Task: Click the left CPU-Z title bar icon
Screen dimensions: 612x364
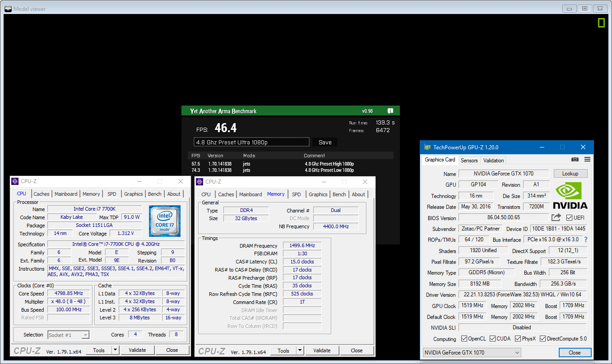Action: (x=15, y=181)
